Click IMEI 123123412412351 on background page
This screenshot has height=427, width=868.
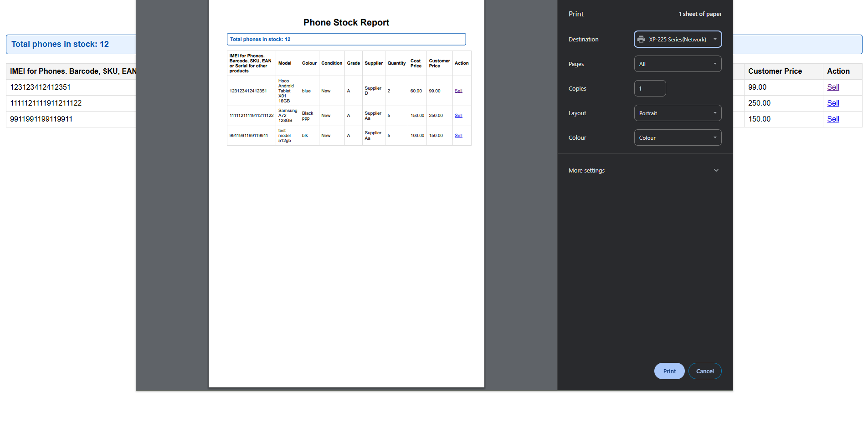(x=41, y=87)
